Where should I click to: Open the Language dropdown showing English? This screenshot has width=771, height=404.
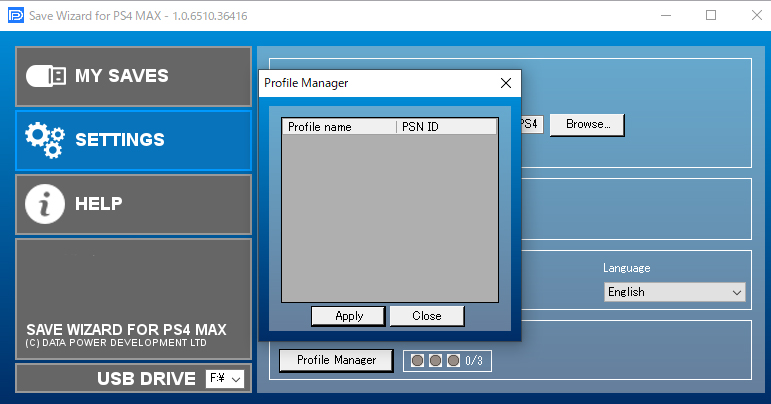point(675,292)
